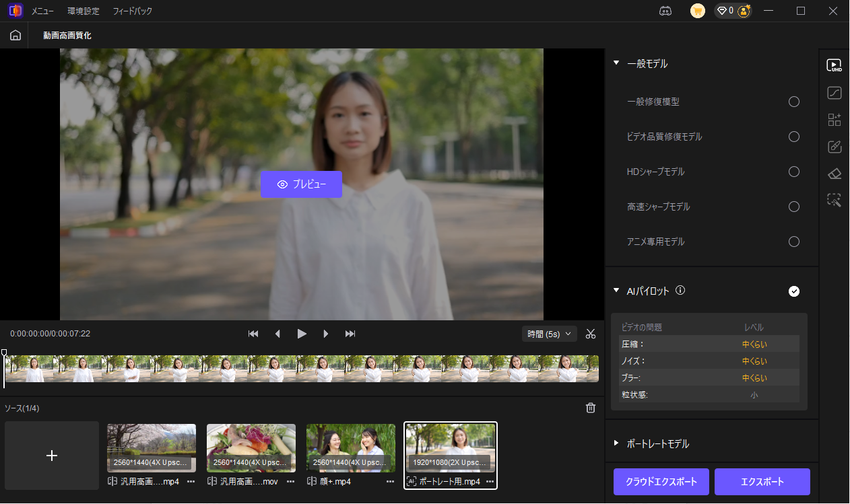Click the プレビュー button on video
This screenshot has width=850, height=504.
(301, 184)
